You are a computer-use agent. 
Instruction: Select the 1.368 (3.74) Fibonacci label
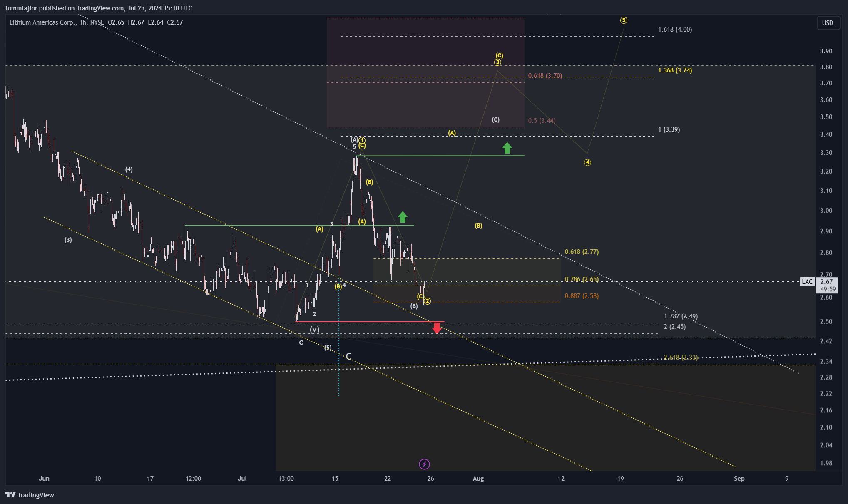(x=675, y=70)
